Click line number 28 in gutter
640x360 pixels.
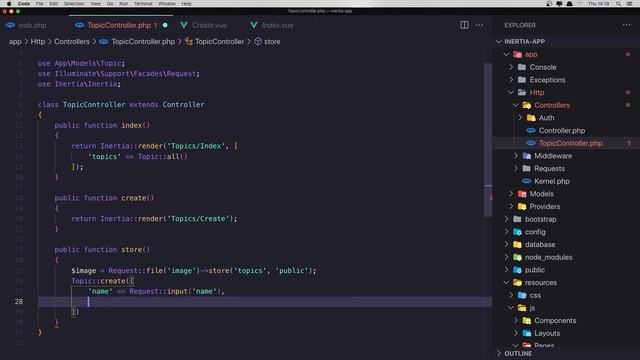[19, 302]
